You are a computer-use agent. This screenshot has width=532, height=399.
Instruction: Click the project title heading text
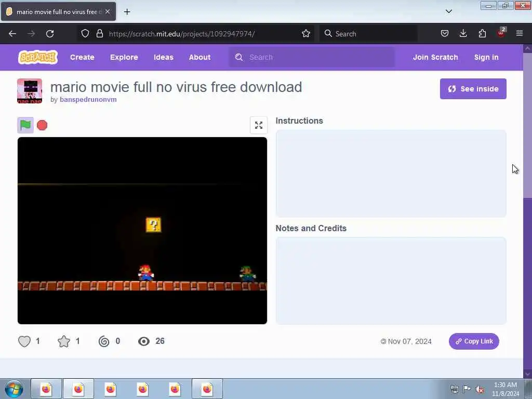(x=176, y=87)
